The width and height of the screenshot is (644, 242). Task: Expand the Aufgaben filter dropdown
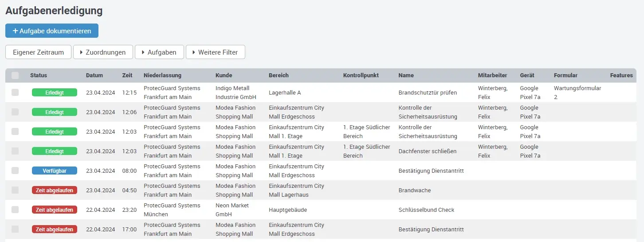tap(159, 52)
